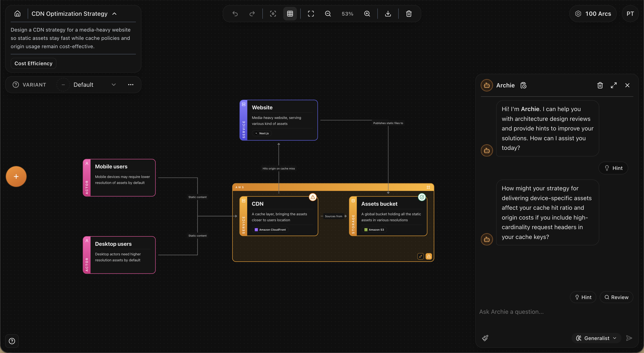644x353 pixels.
Task: Click the Review button
Action: click(616, 297)
